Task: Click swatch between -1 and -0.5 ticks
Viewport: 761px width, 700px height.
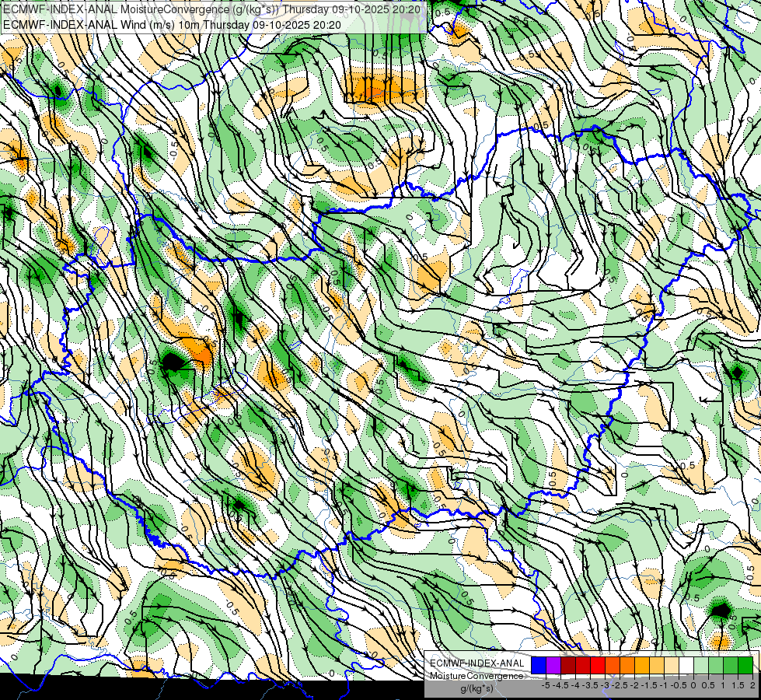Action: (x=672, y=665)
